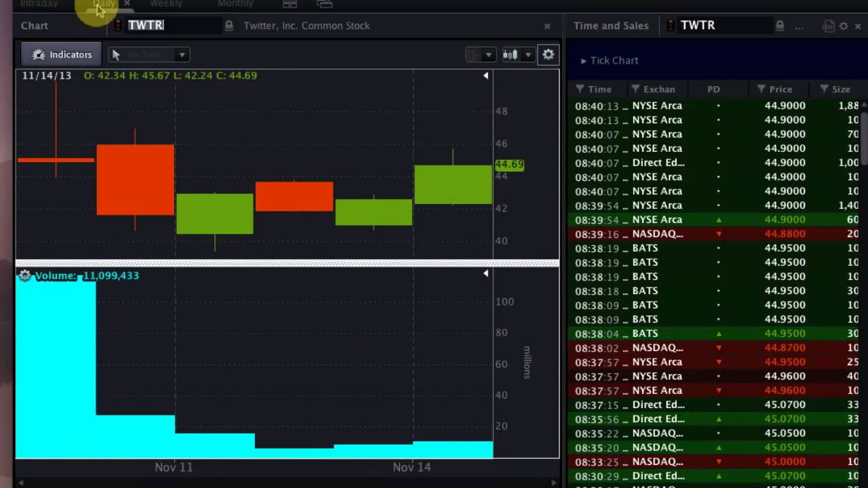Filter by the Size column funnel icon
The width and height of the screenshot is (868, 488).
click(x=824, y=89)
